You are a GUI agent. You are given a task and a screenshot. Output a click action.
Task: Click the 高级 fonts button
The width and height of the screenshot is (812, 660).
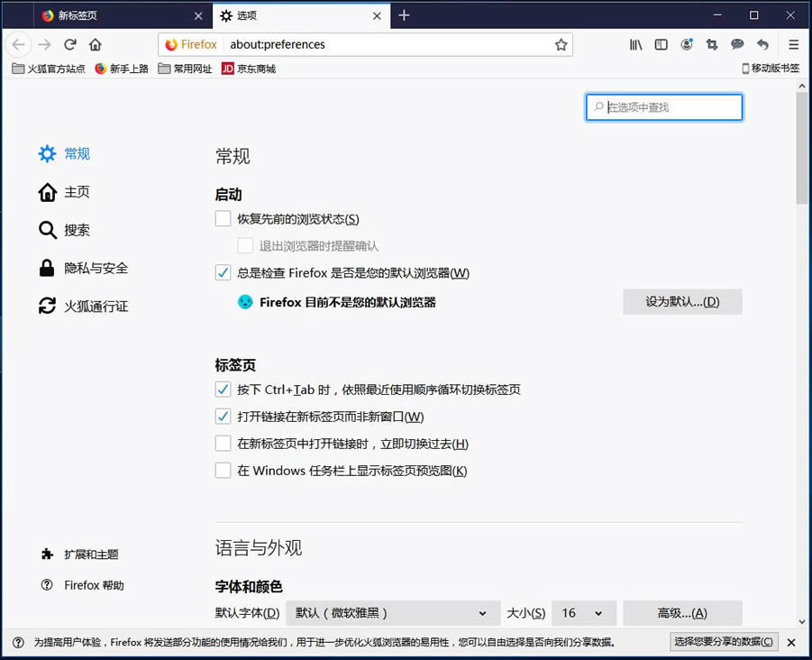[x=682, y=613]
